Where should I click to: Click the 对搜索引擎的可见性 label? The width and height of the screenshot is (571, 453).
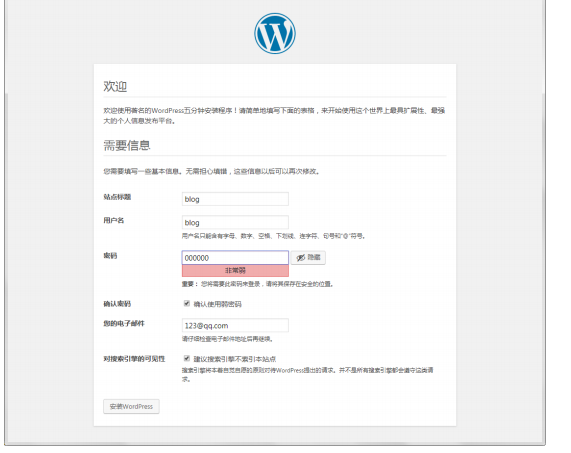(134, 359)
